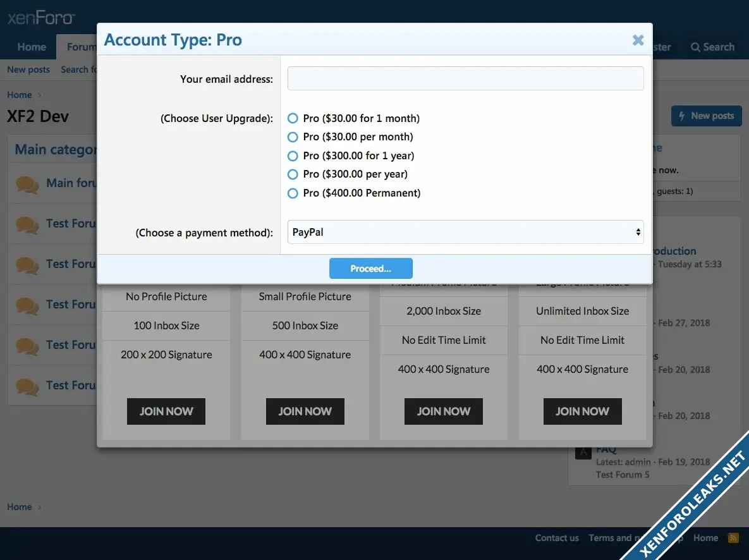This screenshot has width=749, height=560.
Task: Click the FAQ thread avatar icon
Action: 583,452
